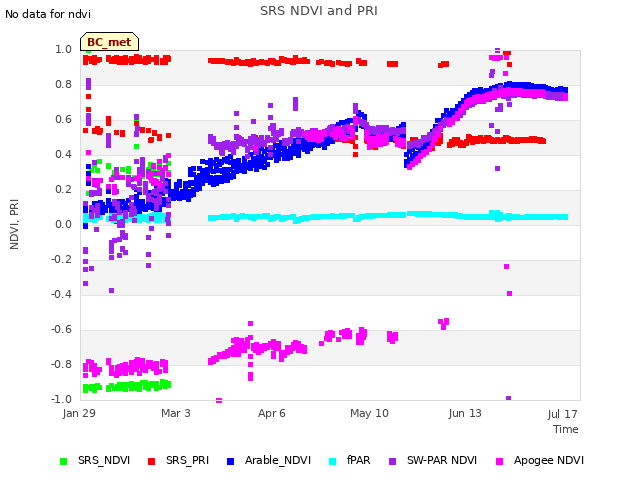Click the -0.2 y-axis tick label
Image resolution: width=640 pixels, height=480 pixels.
click(x=61, y=260)
